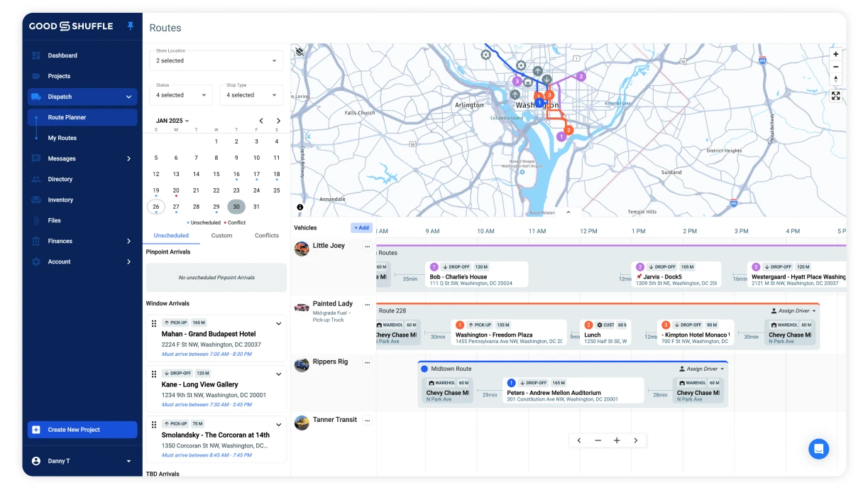The width and height of the screenshot is (868, 488).
Task: Open the JAN 2025 month selector
Action: point(170,120)
